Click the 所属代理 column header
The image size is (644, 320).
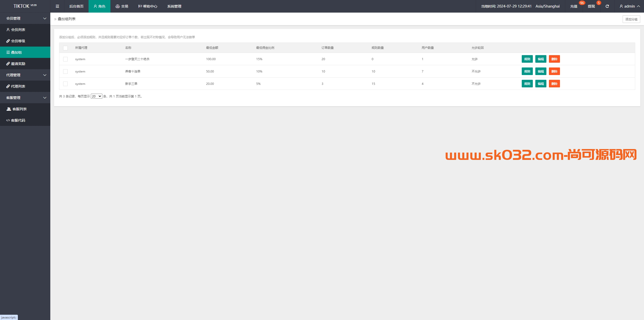81,48
